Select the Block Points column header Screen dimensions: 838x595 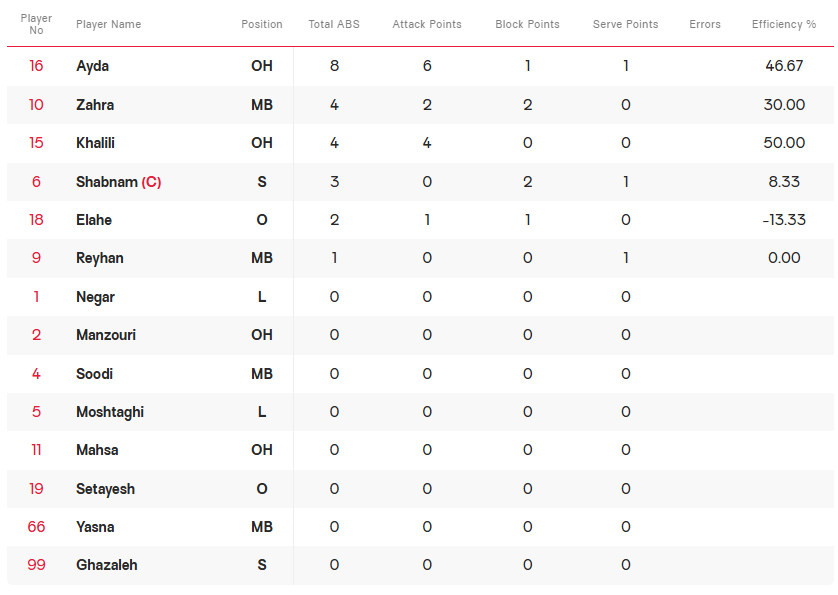[527, 24]
